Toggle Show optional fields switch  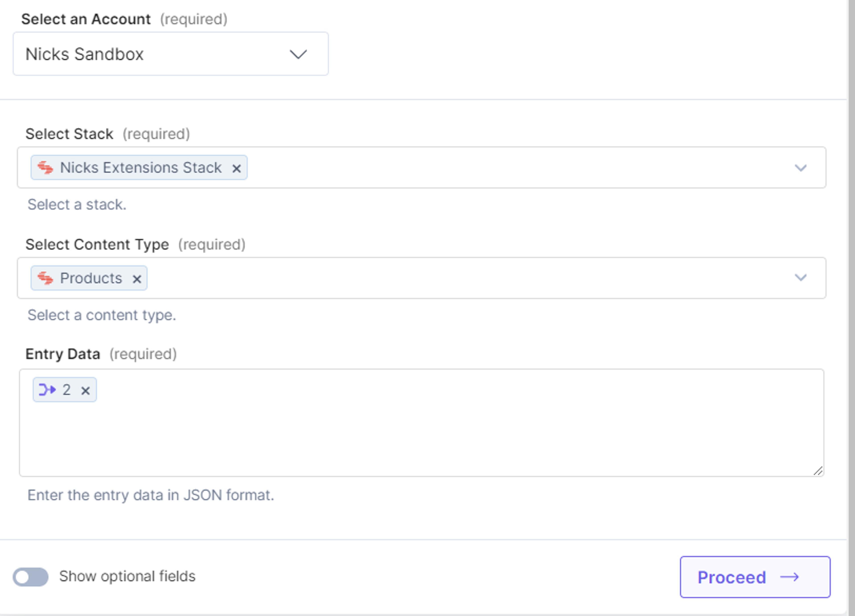pos(31,577)
